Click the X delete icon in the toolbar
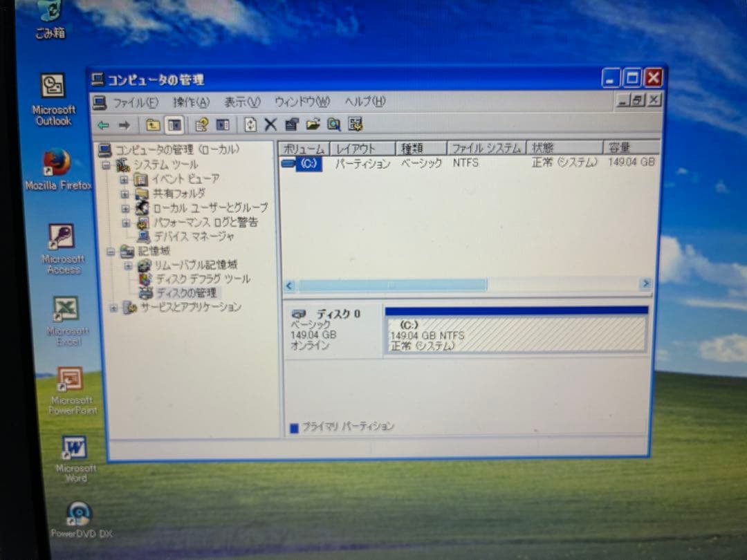 tap(270, 124)
